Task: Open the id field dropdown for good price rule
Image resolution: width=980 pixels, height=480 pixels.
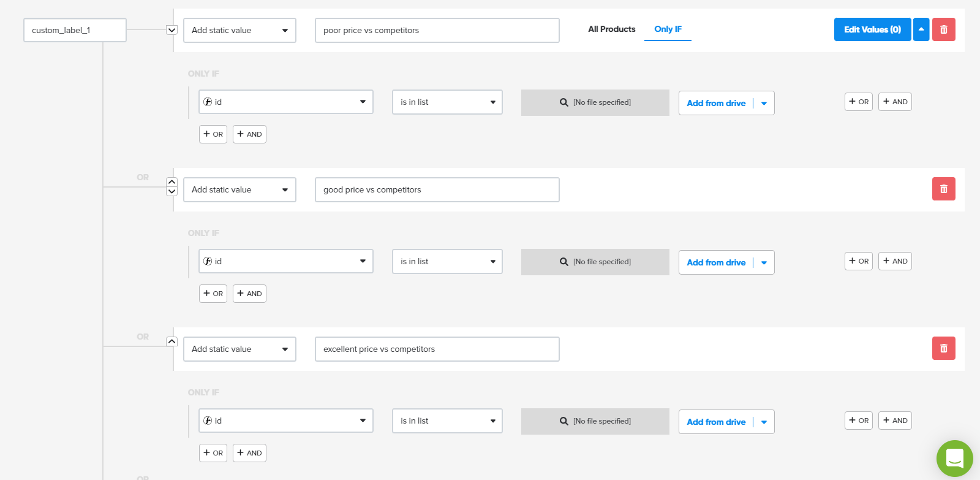Action: point(285,261)
